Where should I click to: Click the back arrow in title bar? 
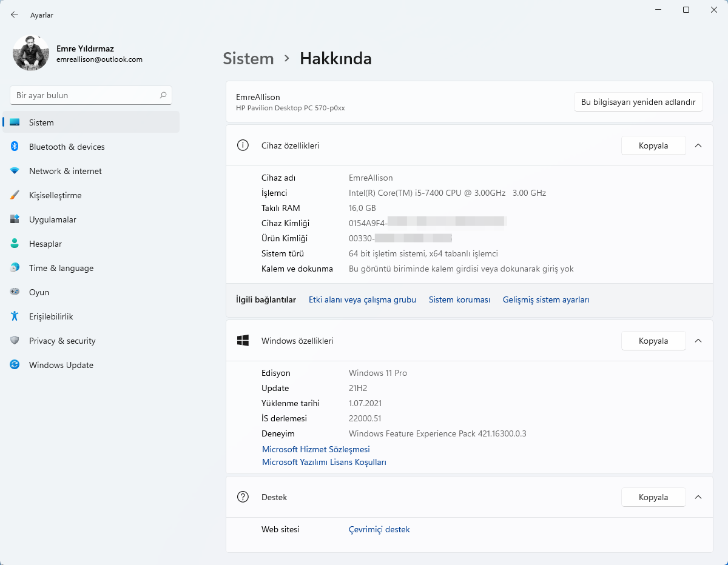tap(15, 15)
